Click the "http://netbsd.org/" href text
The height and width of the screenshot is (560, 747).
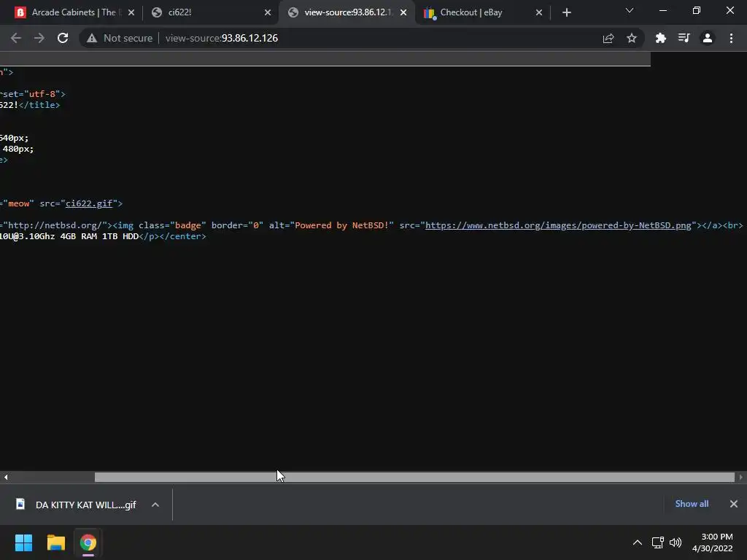pyautogui.click(x=54, y=225)
